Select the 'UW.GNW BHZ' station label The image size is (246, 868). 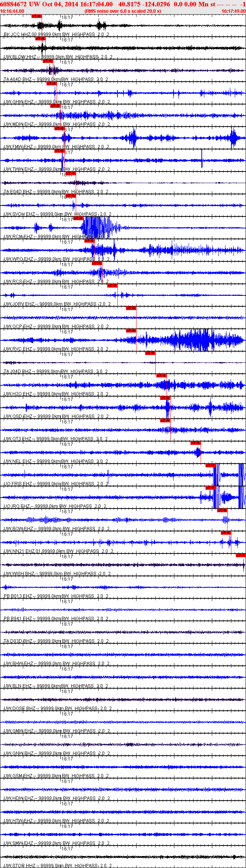click(18, 753)
